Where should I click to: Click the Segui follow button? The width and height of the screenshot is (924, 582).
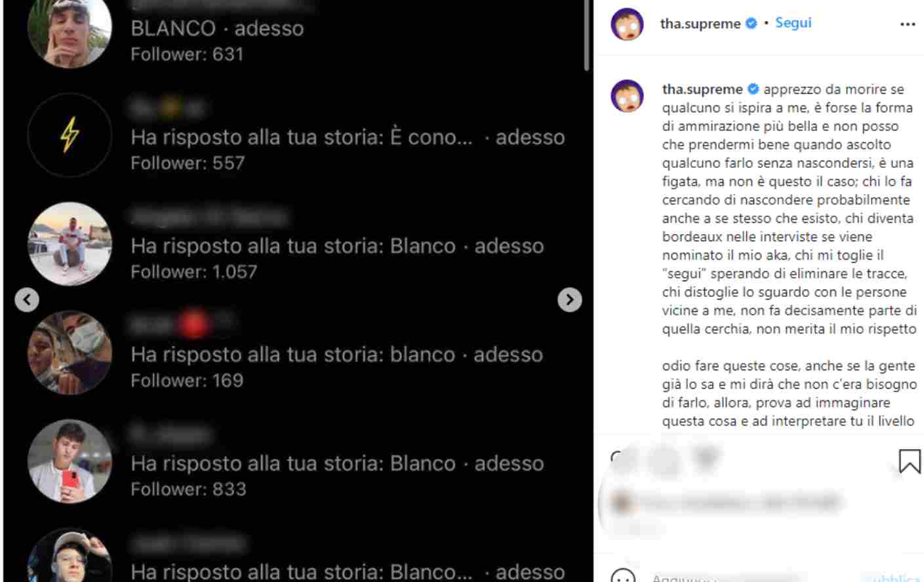point(793,23)
